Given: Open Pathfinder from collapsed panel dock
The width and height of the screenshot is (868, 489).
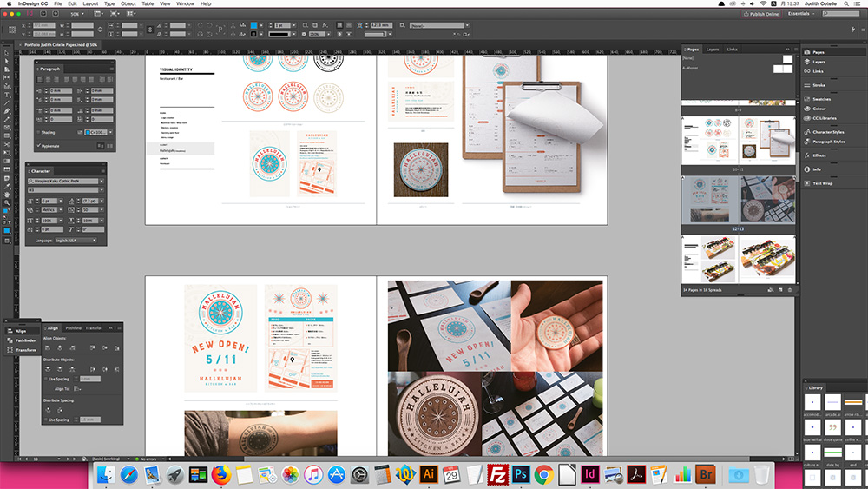Looking at the screenshot, I should tap(22, 340).
